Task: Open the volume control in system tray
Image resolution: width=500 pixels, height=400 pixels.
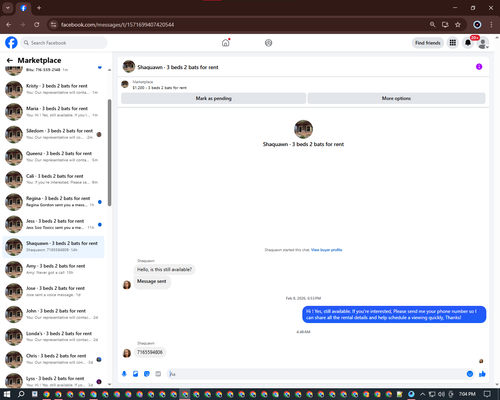Action: [x=441, y=394]
